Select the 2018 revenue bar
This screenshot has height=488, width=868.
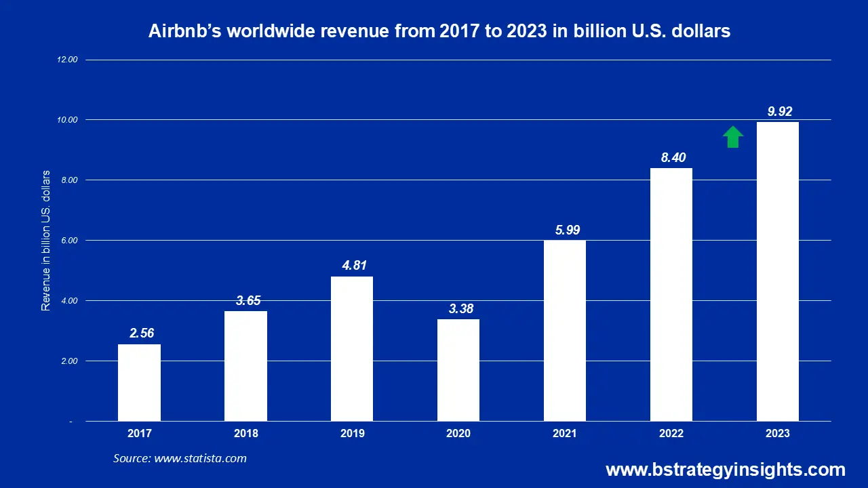(x=245, y=366)
